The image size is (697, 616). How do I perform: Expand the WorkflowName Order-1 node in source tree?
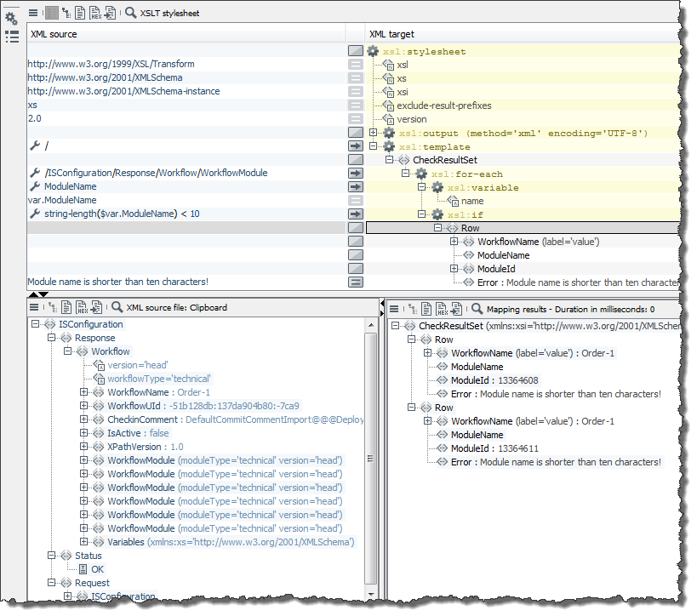pyautogui.click(x=84, y=392)
